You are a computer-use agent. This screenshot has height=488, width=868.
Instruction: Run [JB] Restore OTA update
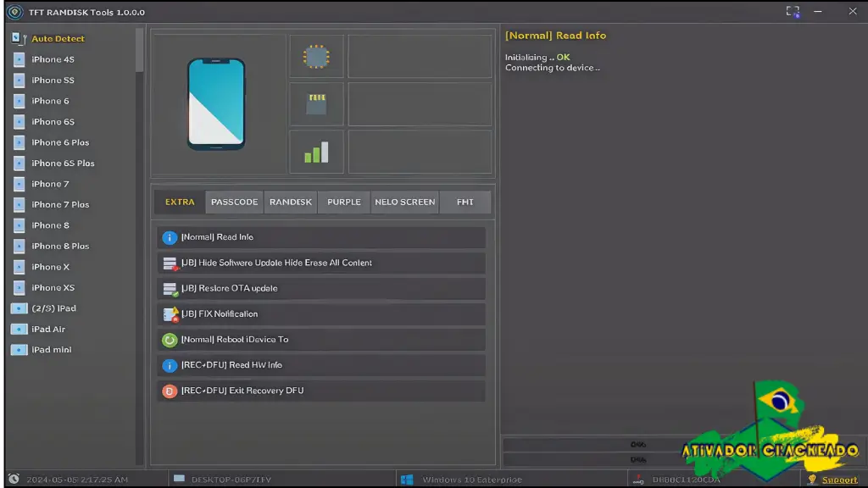(321, 288)
